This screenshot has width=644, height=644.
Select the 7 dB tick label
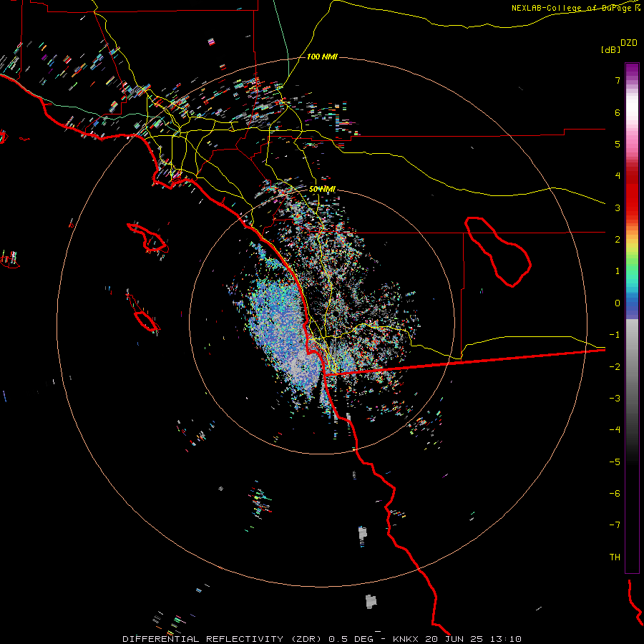[618, 80]
